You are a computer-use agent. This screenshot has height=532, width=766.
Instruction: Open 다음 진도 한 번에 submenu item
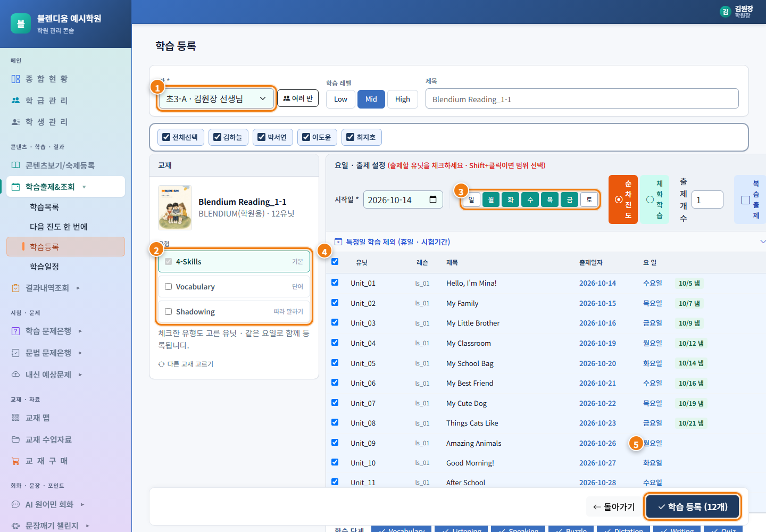coord(59,227)
